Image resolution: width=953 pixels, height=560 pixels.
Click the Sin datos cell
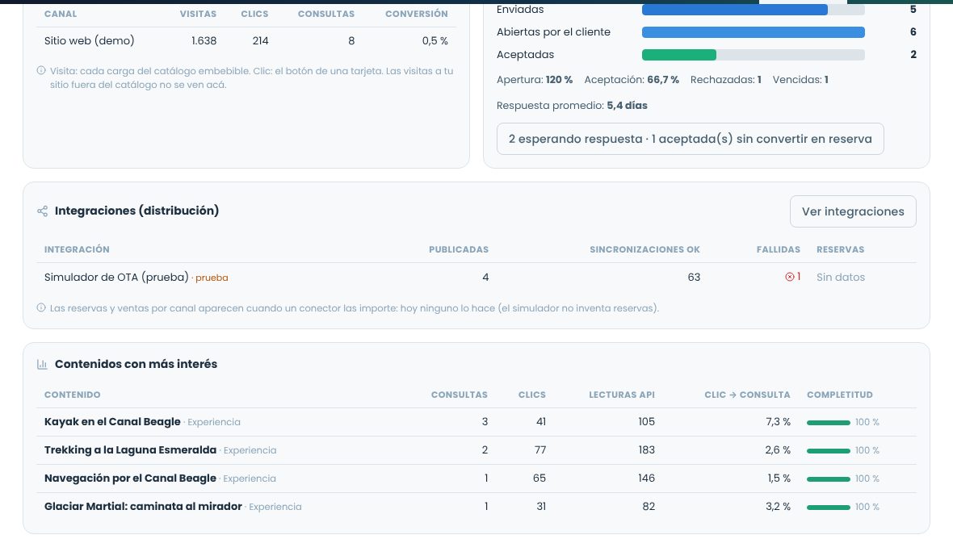[x=841, y=277]
